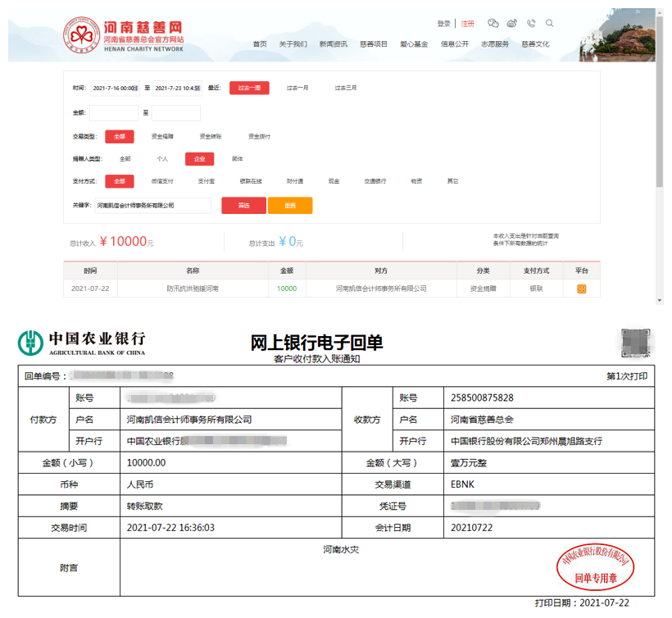
Task: Click 河南凯信会计师事务所有限公司 in the table row
Action: click(381, 289)
